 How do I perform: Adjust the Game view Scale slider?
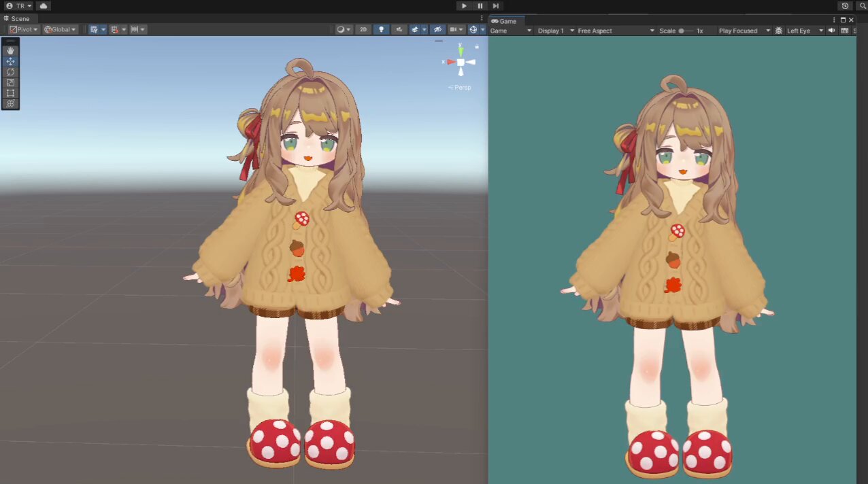pos(686,31)
